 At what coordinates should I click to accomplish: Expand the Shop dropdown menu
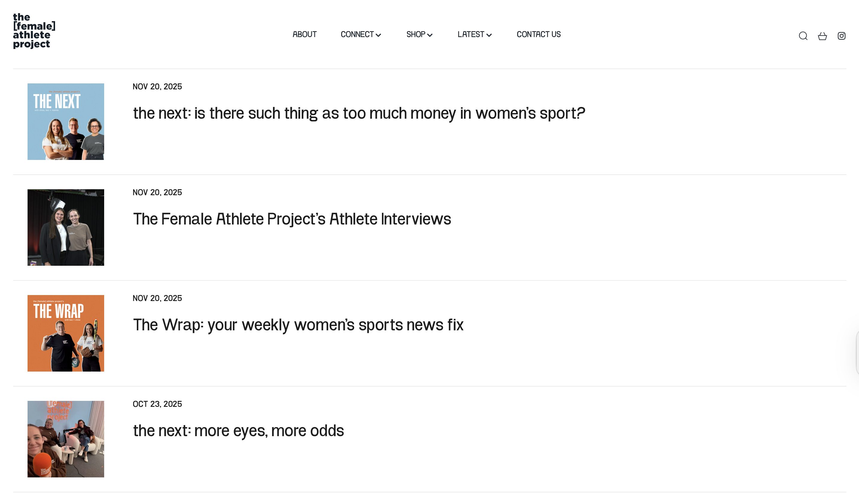click(x=419, y=34)
